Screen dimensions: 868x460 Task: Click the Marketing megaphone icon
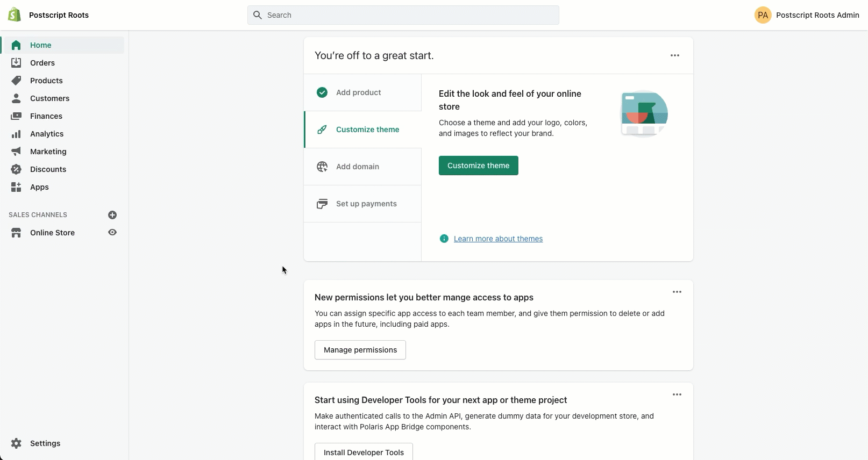coord(16,152)
